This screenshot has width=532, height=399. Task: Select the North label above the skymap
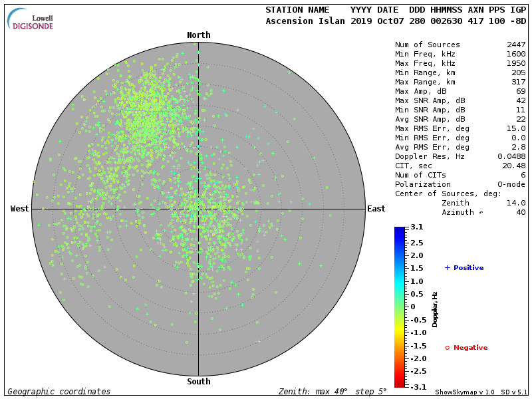pos(198,35)
